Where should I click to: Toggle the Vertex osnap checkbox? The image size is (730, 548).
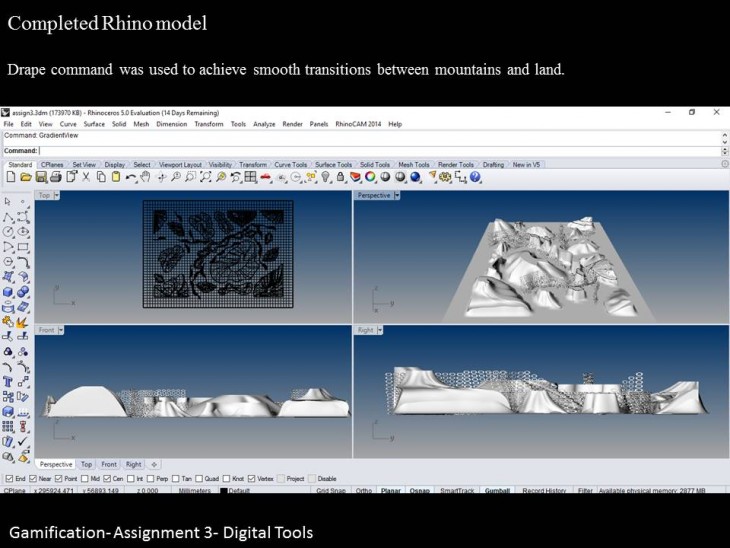coord(253,479)
